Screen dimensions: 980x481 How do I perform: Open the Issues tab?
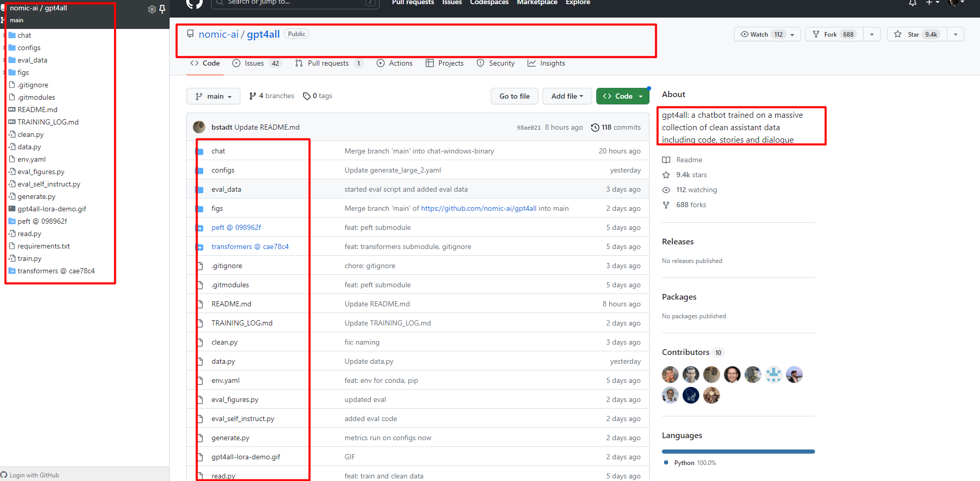pos(257,63)
